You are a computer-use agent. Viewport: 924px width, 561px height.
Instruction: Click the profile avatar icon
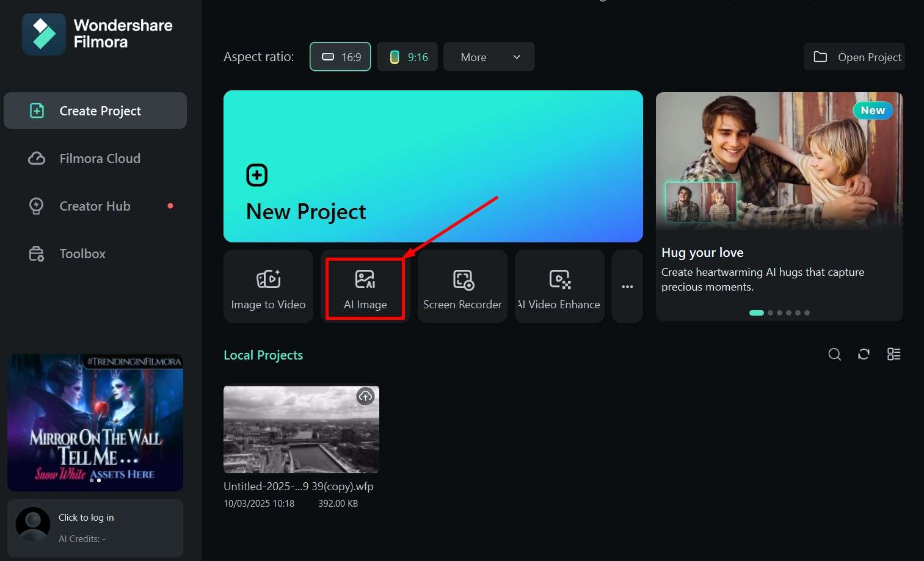(x=33, y=524)
